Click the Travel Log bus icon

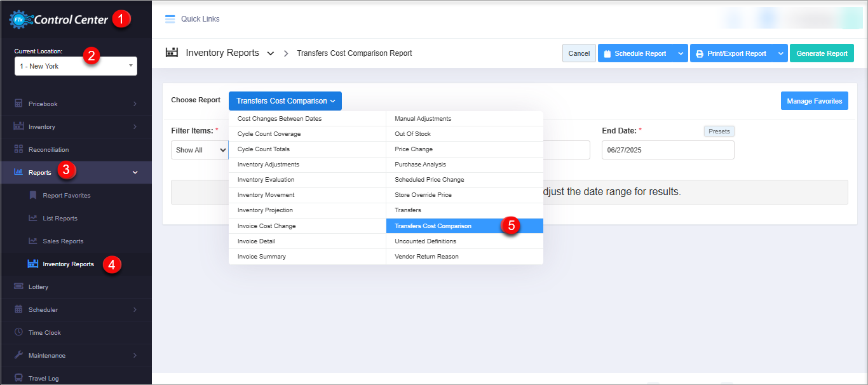pyautogui.click(x=18, y=377)
